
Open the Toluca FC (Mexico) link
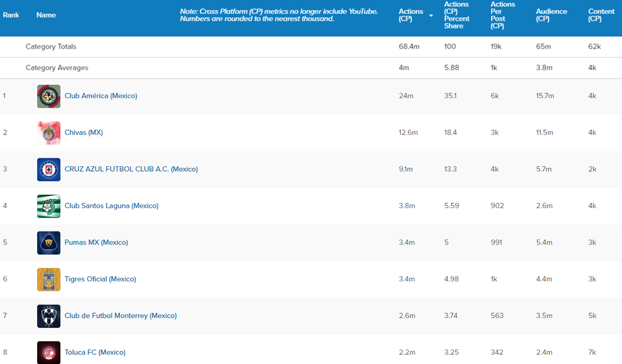(x=95, y=352)
